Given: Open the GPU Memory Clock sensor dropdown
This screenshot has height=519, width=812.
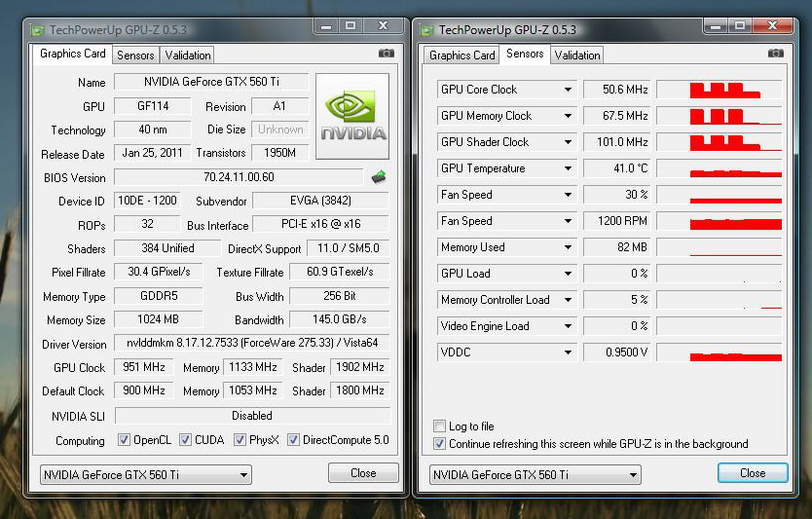Looking at the screenshot, I should click(568, 116).
